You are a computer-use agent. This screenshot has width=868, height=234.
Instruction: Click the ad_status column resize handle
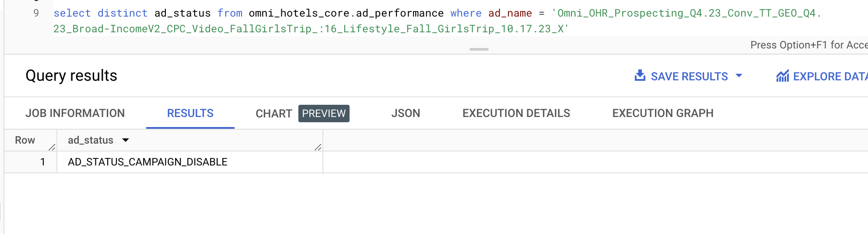coord(318,148)
